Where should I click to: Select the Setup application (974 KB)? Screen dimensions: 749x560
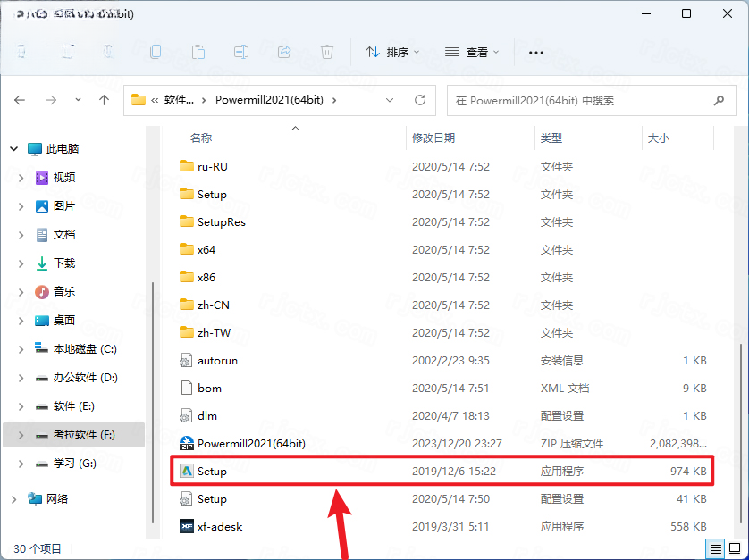click(442, 472)
